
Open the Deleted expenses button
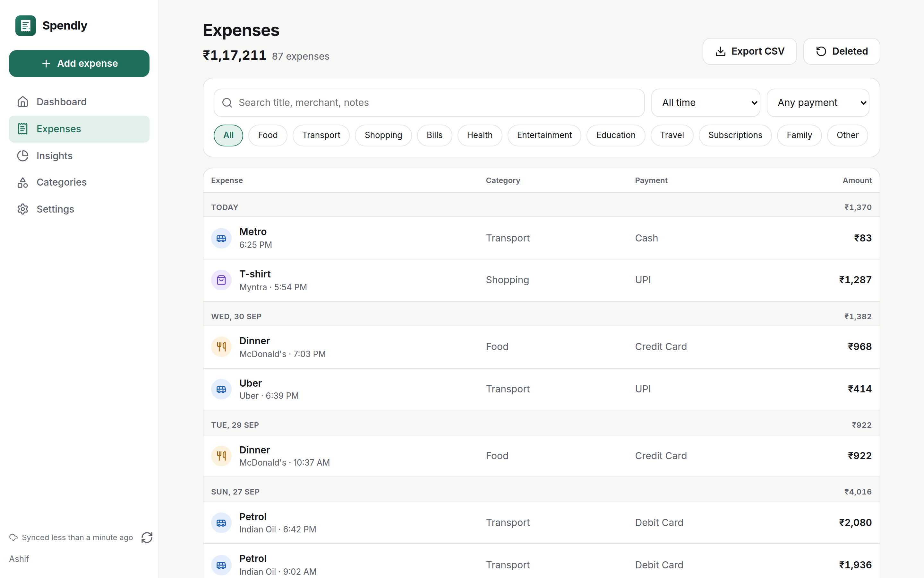[x=842, y=51]
